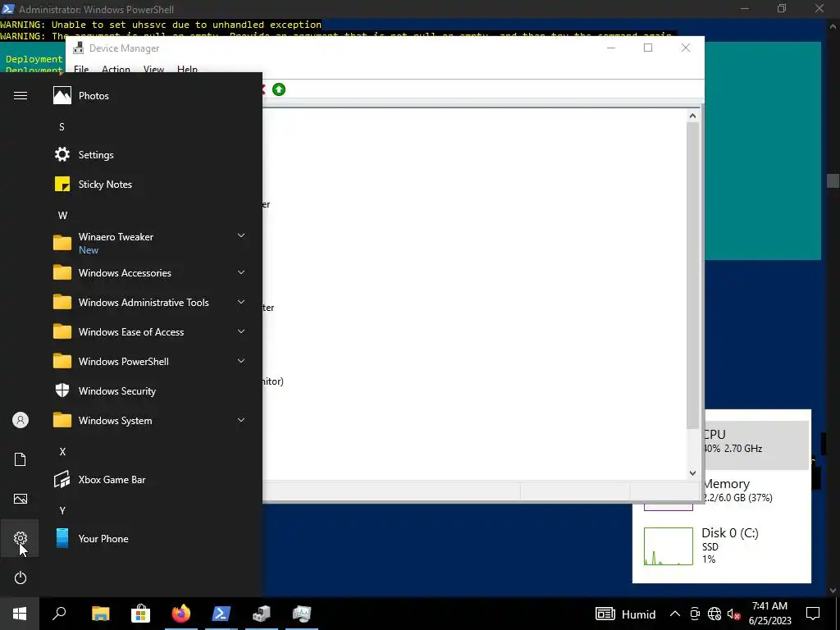Screen dimensions: 840x630
Task: Click the Humid weather text
Action: click(638, 614)
